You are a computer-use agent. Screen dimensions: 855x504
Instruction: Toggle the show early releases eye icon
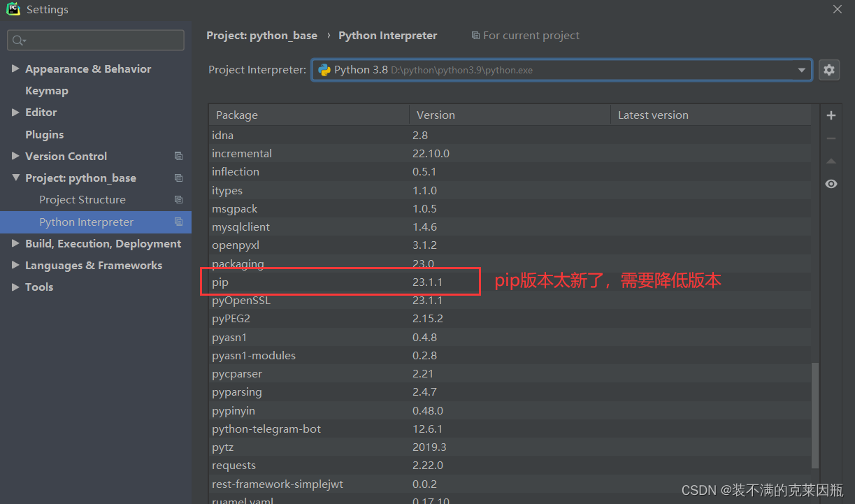(831, 184)
